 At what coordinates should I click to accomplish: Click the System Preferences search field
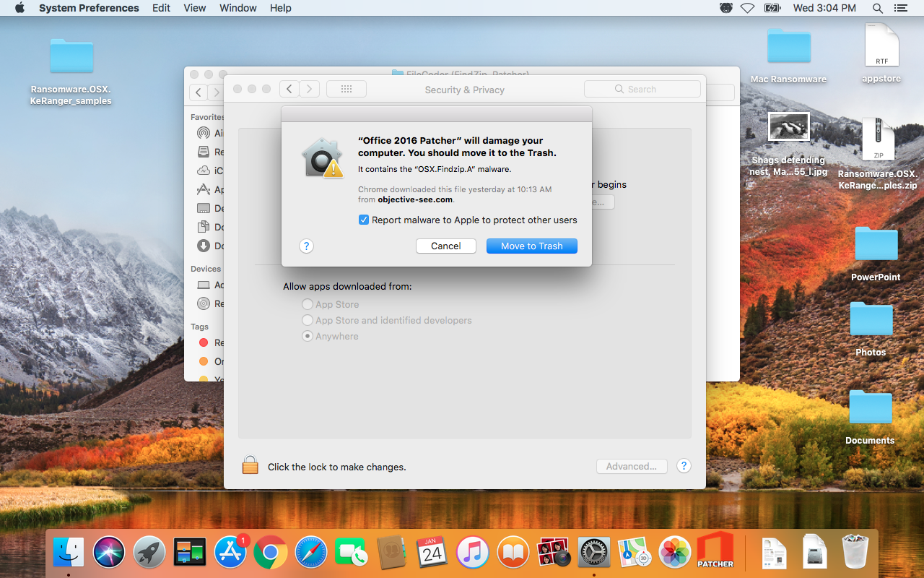coord(642,89)
